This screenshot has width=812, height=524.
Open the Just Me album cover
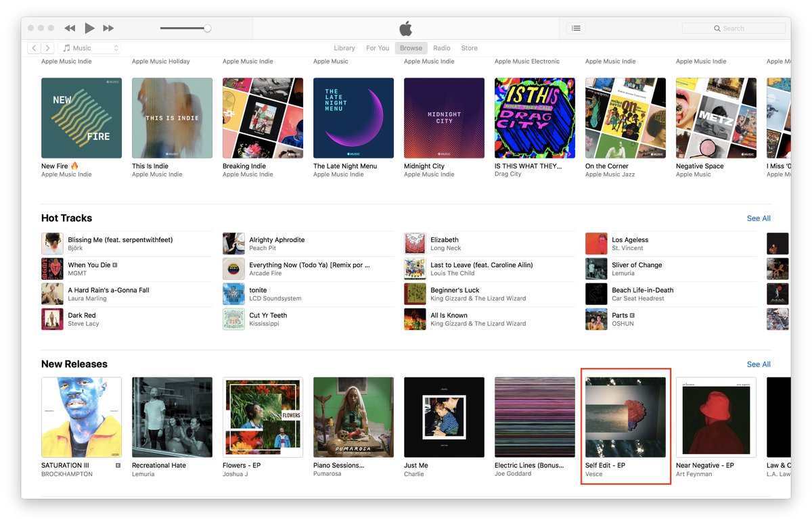tap(444, 417)
